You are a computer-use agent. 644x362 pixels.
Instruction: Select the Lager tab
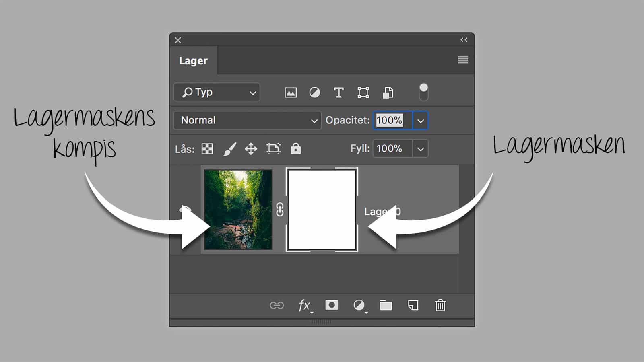pyautogui.click(x=193, y=61)
